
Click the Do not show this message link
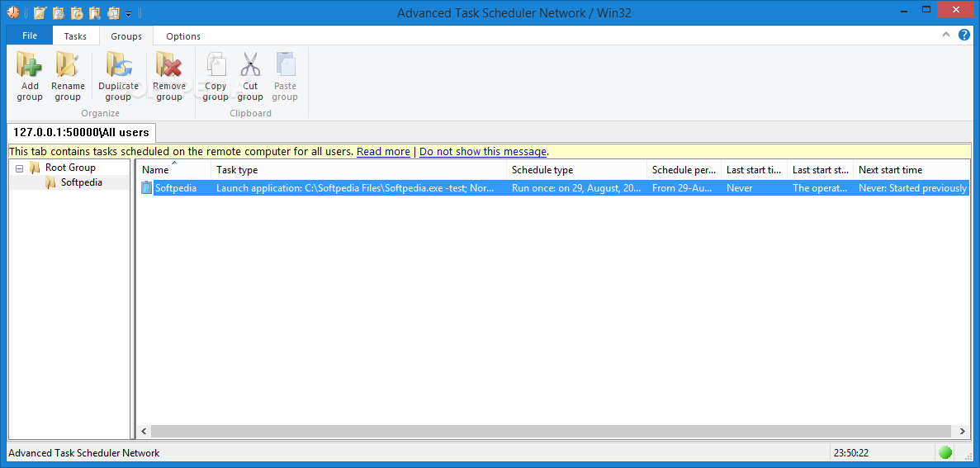483,151
